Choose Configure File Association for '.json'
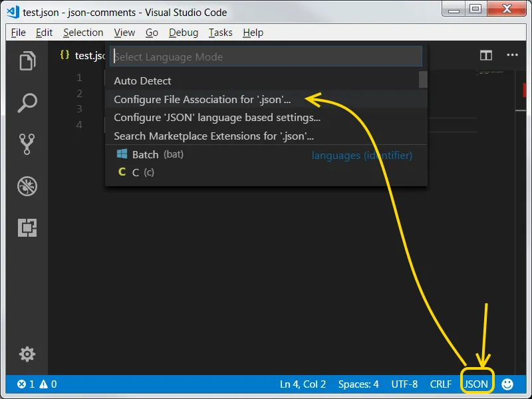Screen dimensions: 532x399 [266, 99]
